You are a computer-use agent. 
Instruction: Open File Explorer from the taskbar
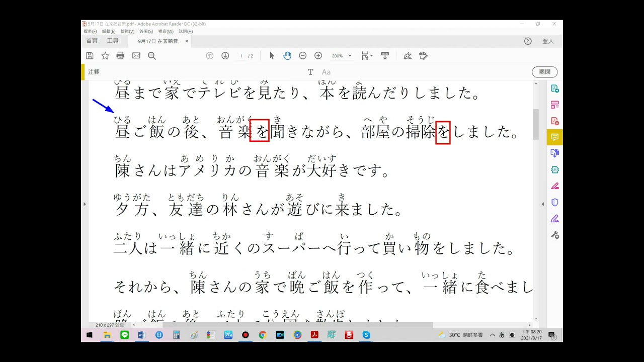click(107, 335)
